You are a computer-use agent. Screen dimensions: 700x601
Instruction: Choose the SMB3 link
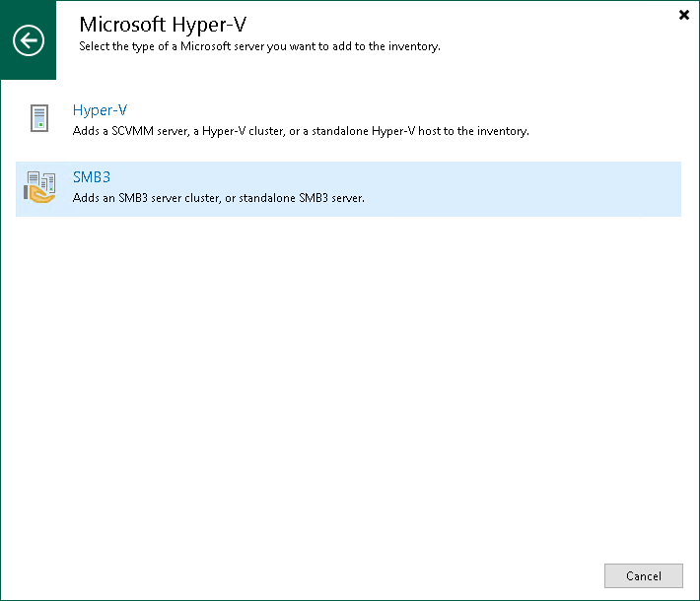92,177
